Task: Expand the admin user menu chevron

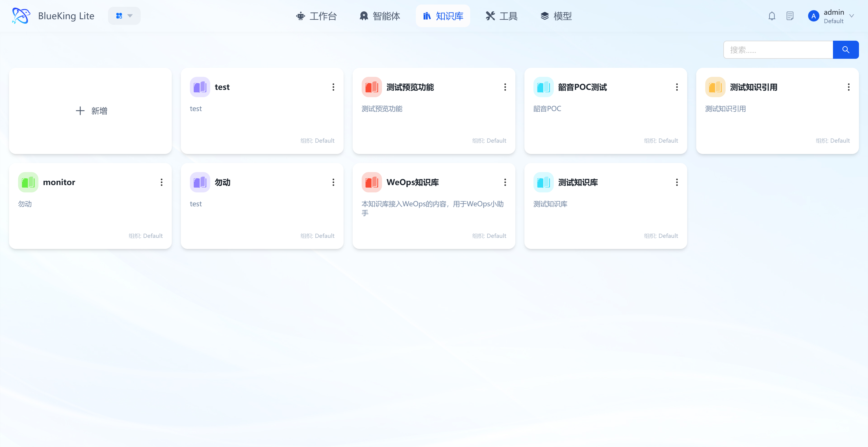Action: pyautogui.click(x=852, y=16)
